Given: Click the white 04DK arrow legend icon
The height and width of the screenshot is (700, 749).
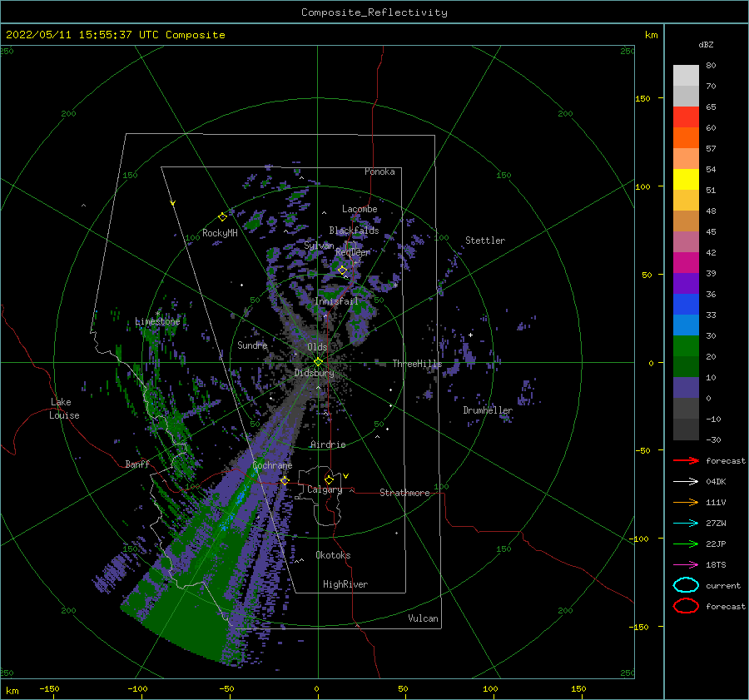Looking at the screenshot, I should click(x=686, y=481).
